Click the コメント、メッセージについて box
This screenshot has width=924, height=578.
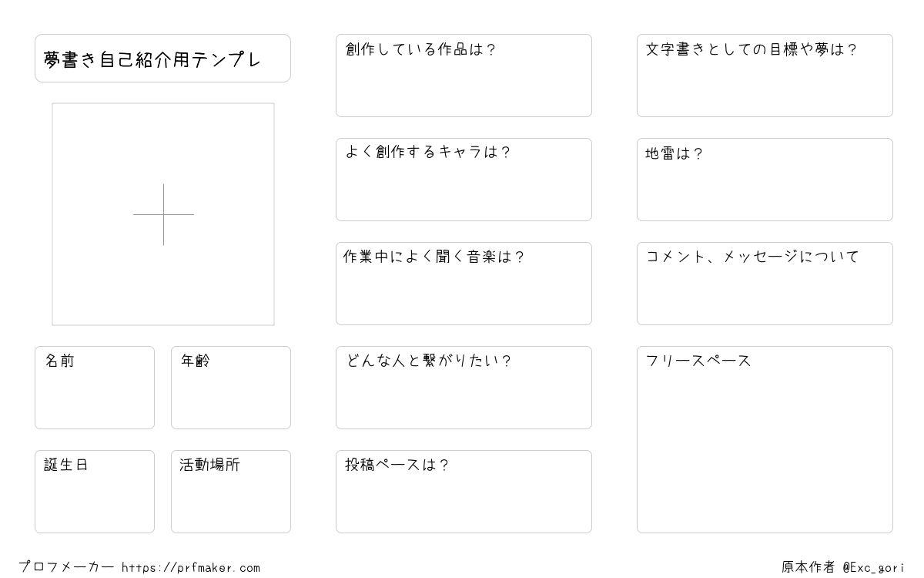pyautogui.click(x=765, y=284)
